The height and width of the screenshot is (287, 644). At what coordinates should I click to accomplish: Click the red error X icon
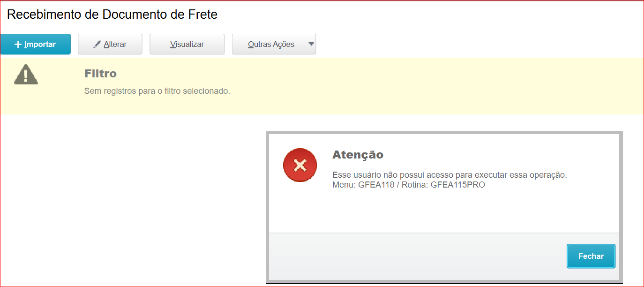click(300, 166)
